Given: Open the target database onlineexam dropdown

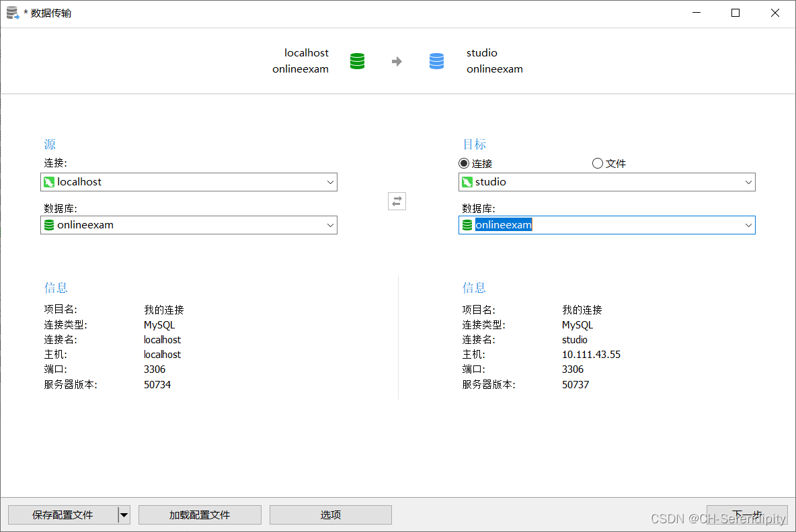Looking at the screenshot, I should pos(748,225).
